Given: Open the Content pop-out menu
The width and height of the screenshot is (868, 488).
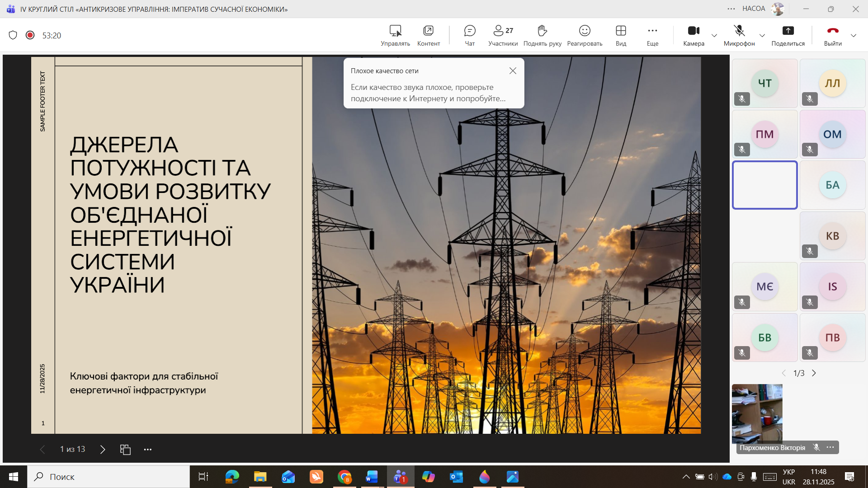Looking at the screenshot, I should [428, 35].
